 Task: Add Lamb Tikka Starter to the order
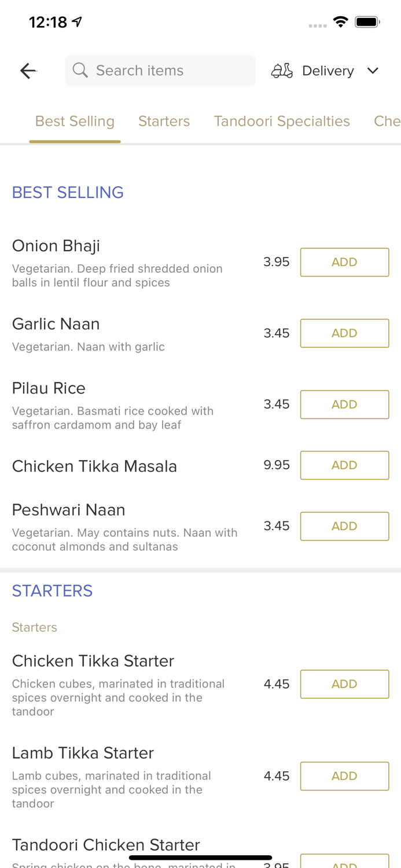[344, 775]
